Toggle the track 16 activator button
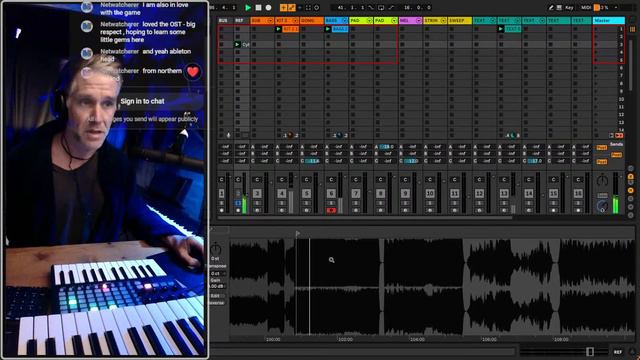This screenshot has height=360, width=640. point(578,193)
